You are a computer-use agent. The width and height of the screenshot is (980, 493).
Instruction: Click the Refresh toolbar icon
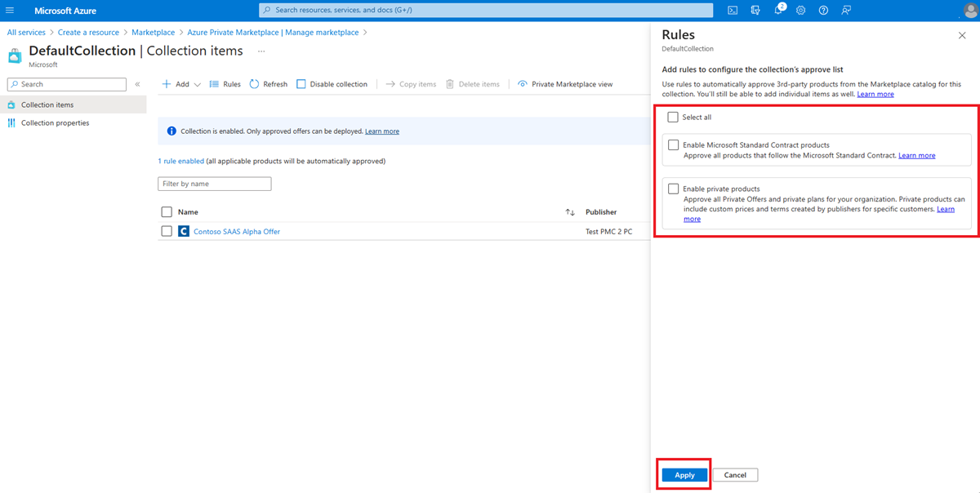[255, 84]
